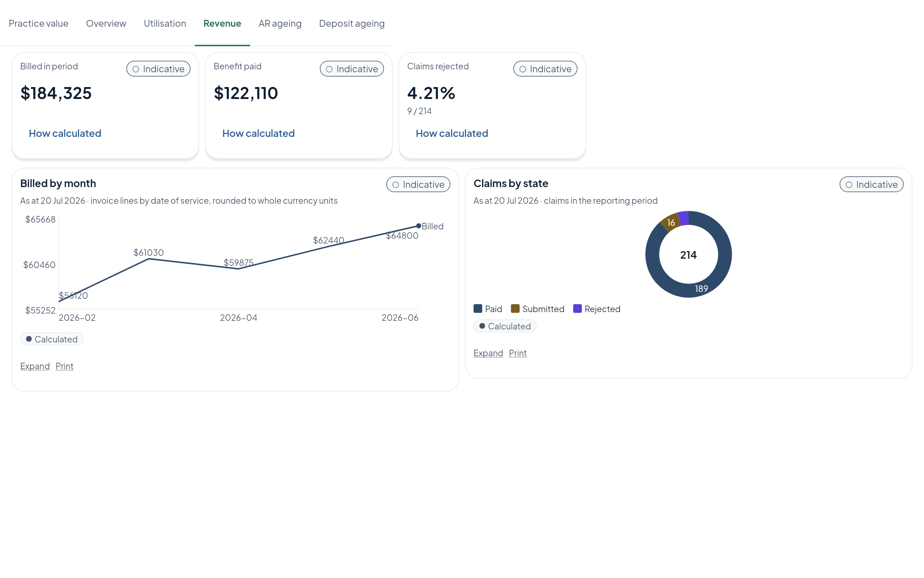Switch to the Overview tab

[106, 23]
